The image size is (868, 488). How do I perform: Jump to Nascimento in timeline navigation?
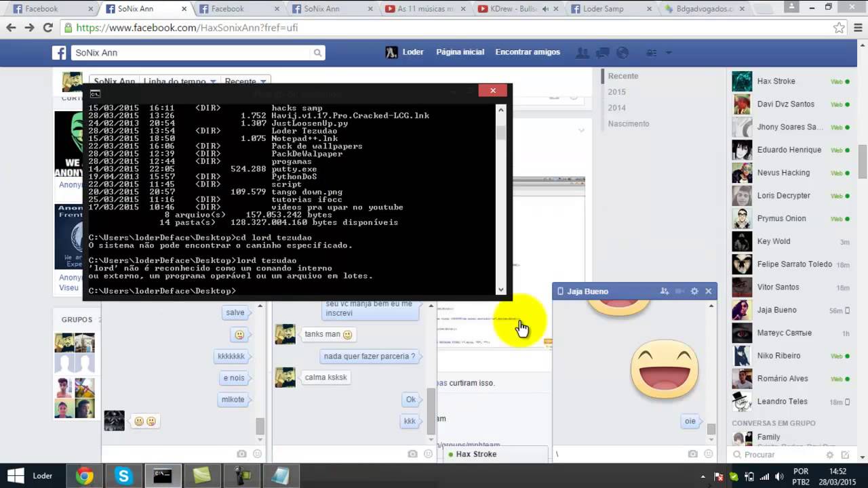628,123
